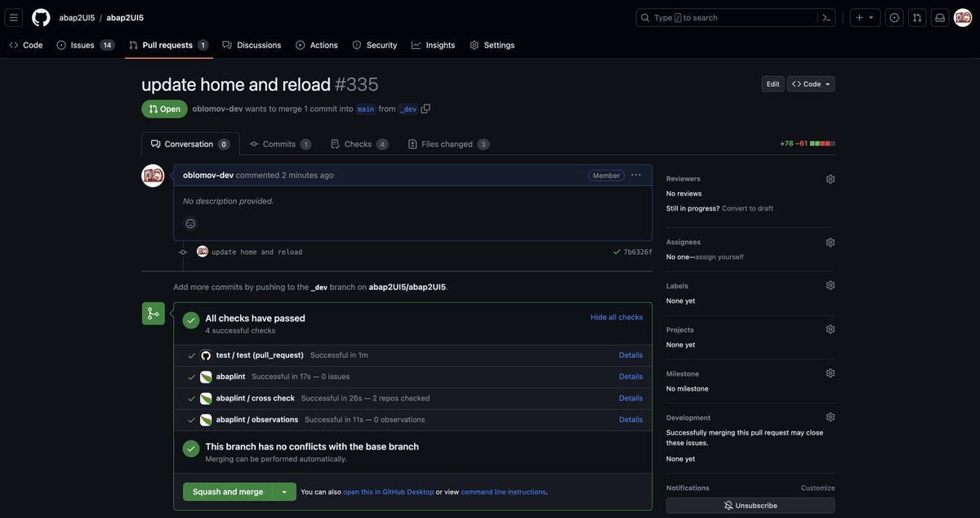Switch to the Commits tab

pyautogui.click(x=280, y=144)
